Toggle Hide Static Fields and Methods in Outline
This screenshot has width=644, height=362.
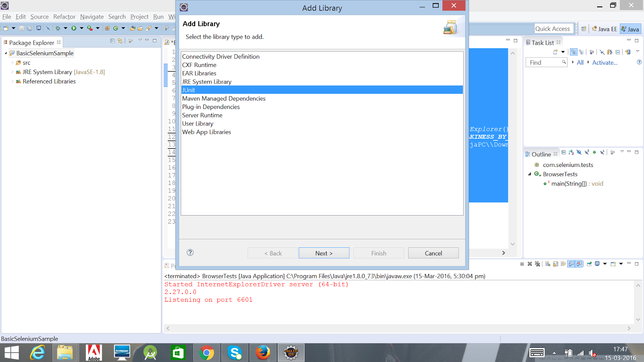(587, 152)
